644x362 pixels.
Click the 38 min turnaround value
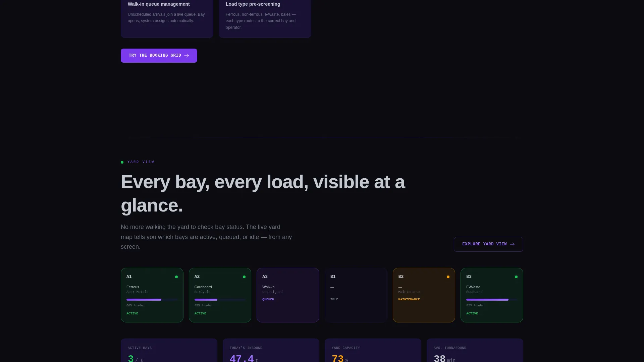pos(444,358)
